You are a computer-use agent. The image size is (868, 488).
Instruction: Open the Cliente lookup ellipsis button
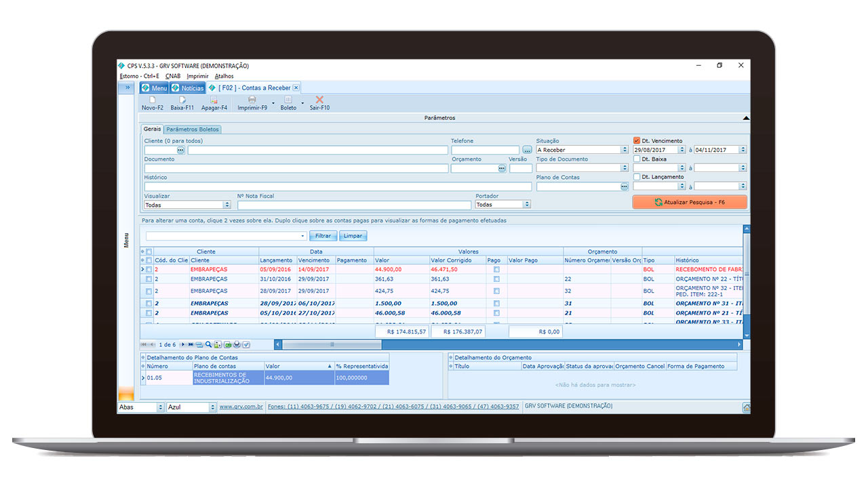tap(180, 150)
